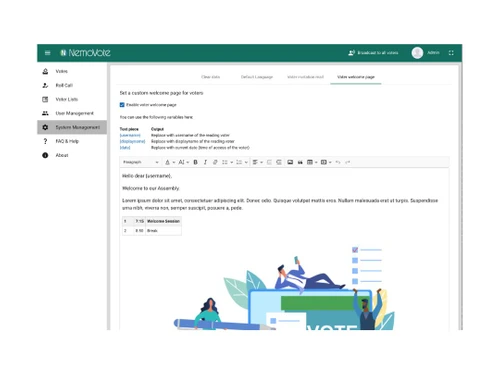The width and height of the screenshot is (500, 375).
Task: Click the Broadcast to all voters button
Action: coord(373,53)
